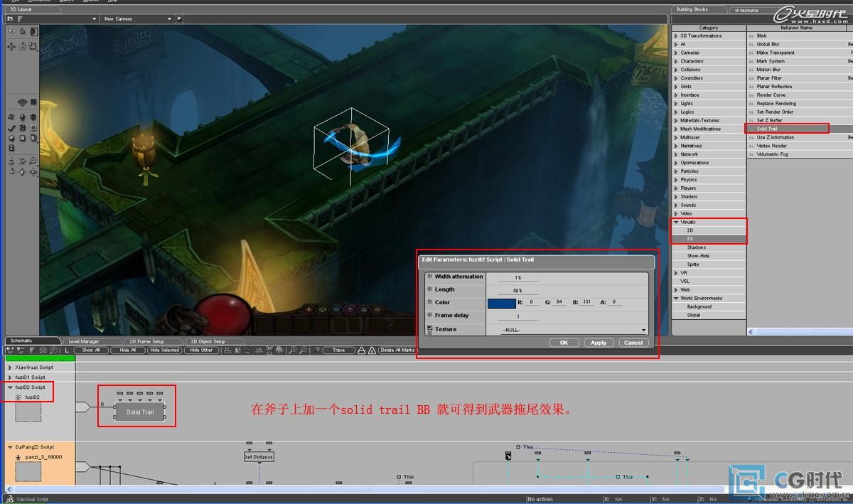
Task: Click the create texture square icon
Action: point(22,138)
